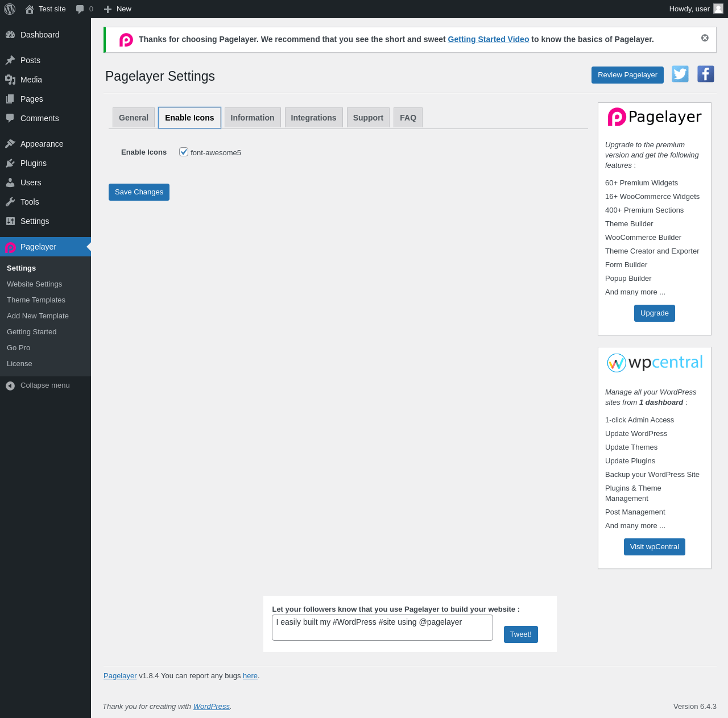Open the Dashboard menu label
Viewport: 728px width, 718px height.
(x=40, y=35)
